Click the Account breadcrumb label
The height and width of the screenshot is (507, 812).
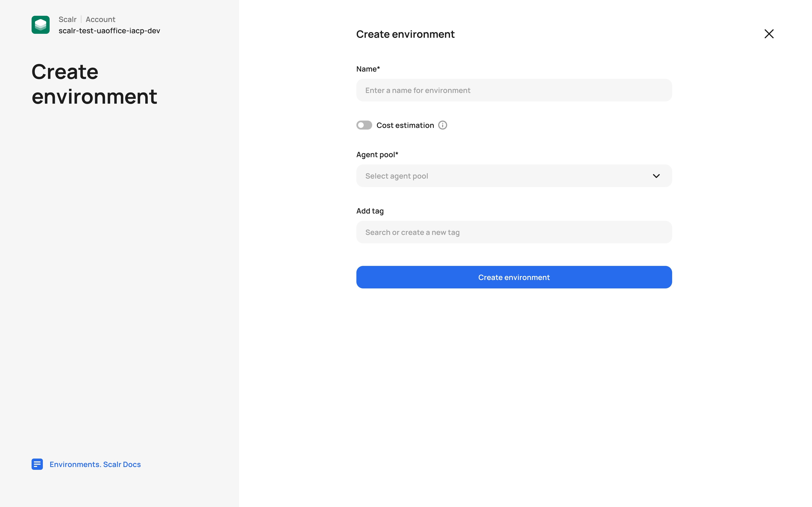click(x=100, y=20)
